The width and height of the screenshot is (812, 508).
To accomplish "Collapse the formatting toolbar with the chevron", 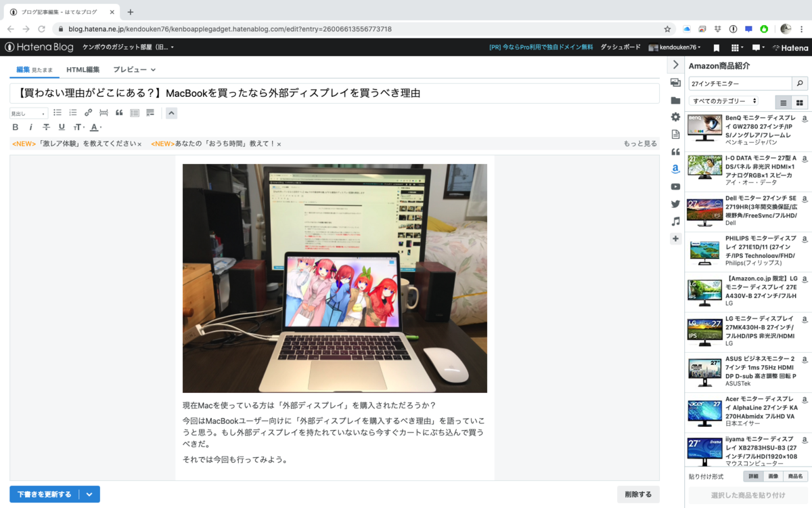I will tap(171, 113).
